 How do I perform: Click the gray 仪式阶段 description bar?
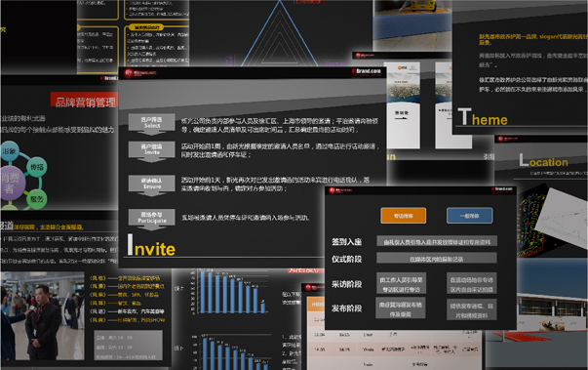[x=437, y=259]
